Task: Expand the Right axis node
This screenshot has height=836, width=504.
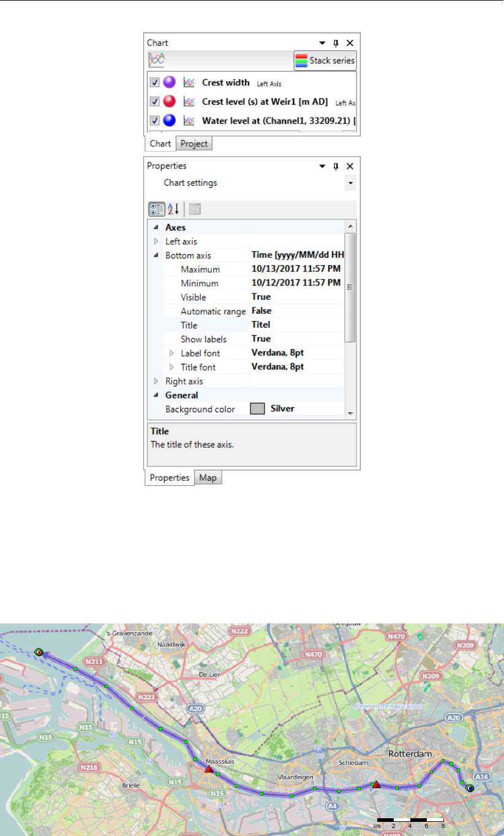Action: [x=156, y=382]
